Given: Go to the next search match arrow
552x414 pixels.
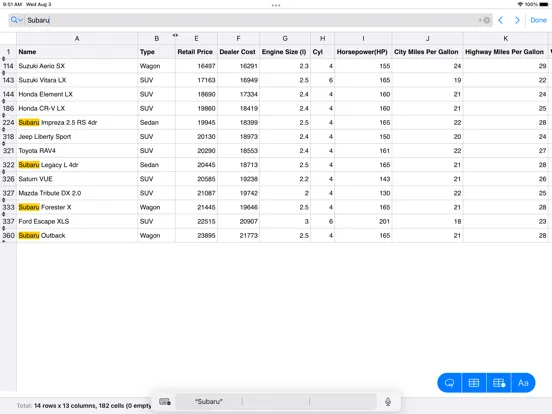Looking at the screenshot, I should (517, 20).
